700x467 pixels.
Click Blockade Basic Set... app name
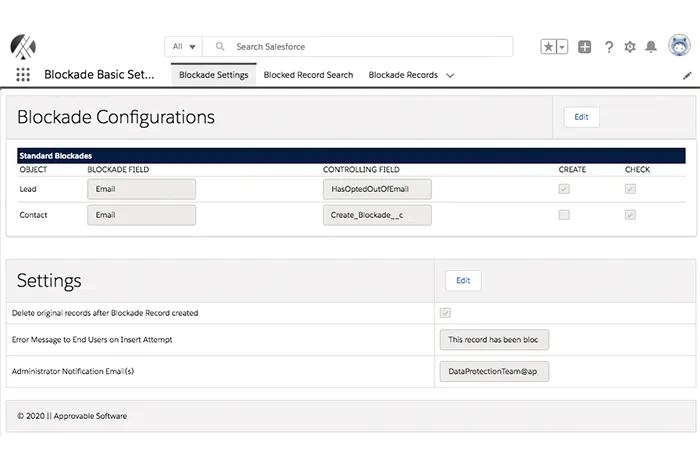pos(99,75)
